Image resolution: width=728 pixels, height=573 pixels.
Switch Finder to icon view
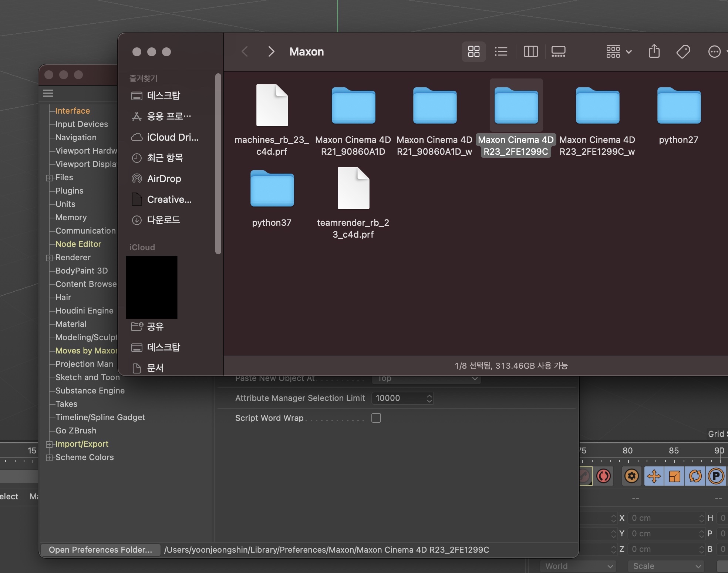point(473,51)
